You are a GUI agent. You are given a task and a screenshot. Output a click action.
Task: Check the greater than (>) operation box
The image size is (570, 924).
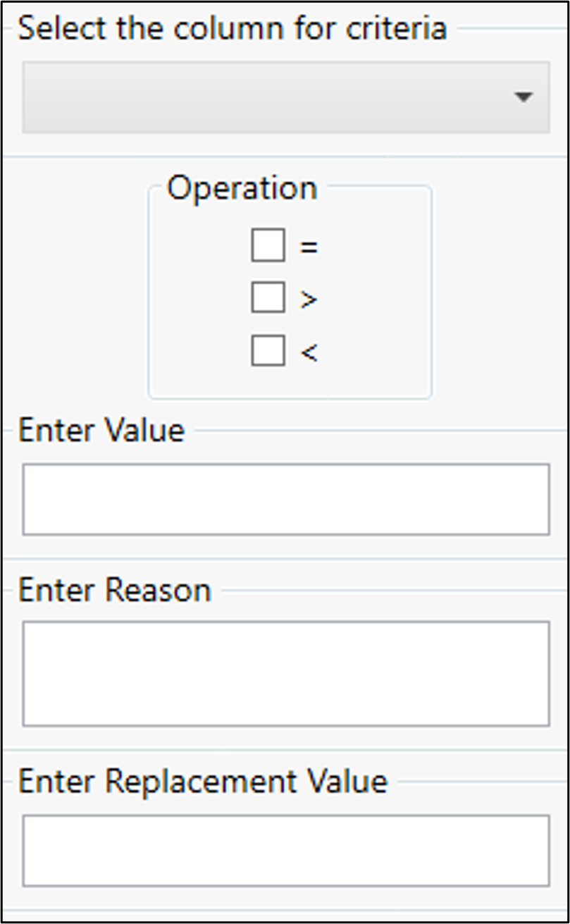(268, 299)
